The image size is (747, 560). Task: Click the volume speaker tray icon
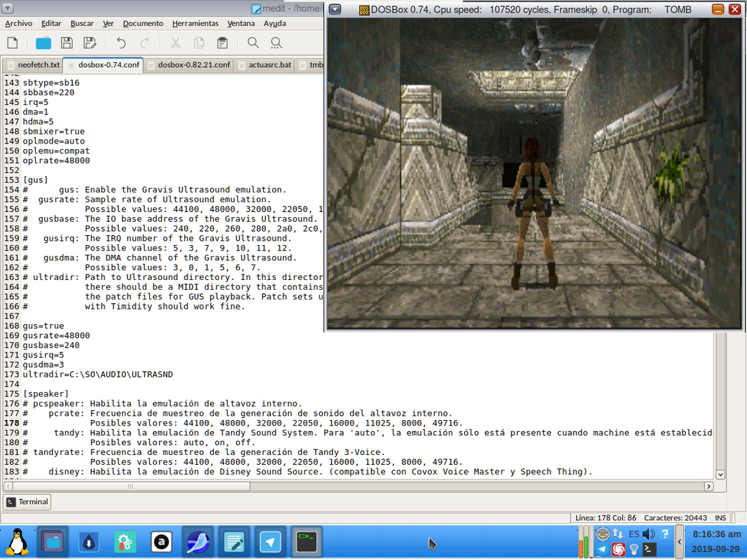648,534
